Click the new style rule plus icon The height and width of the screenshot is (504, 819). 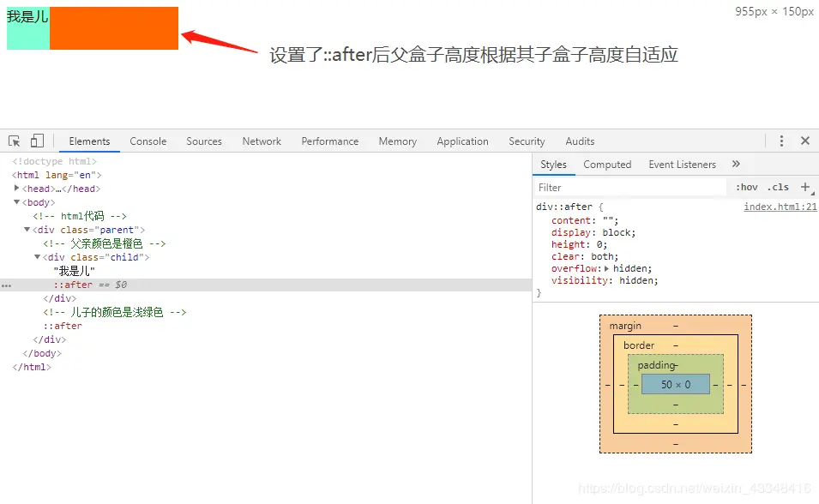(x=805, y=187)
